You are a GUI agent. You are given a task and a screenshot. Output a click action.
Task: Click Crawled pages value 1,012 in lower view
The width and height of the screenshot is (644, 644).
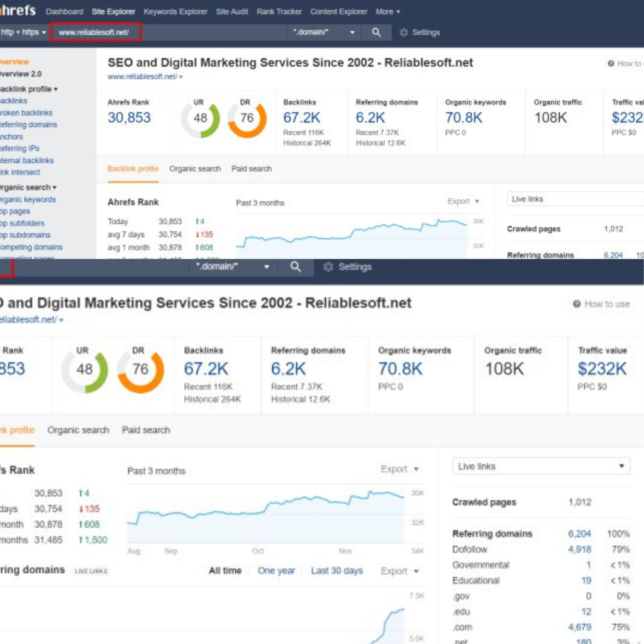(580, 502)
